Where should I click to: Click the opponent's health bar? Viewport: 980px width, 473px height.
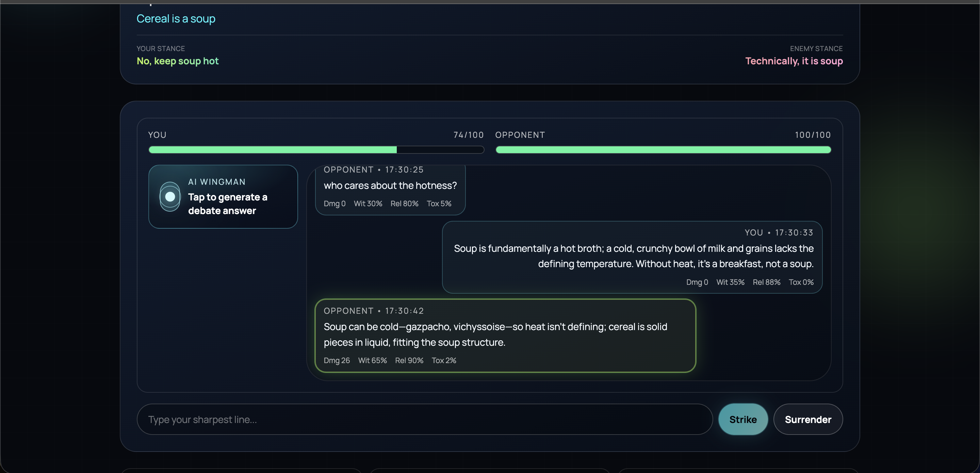pos(663,150)
